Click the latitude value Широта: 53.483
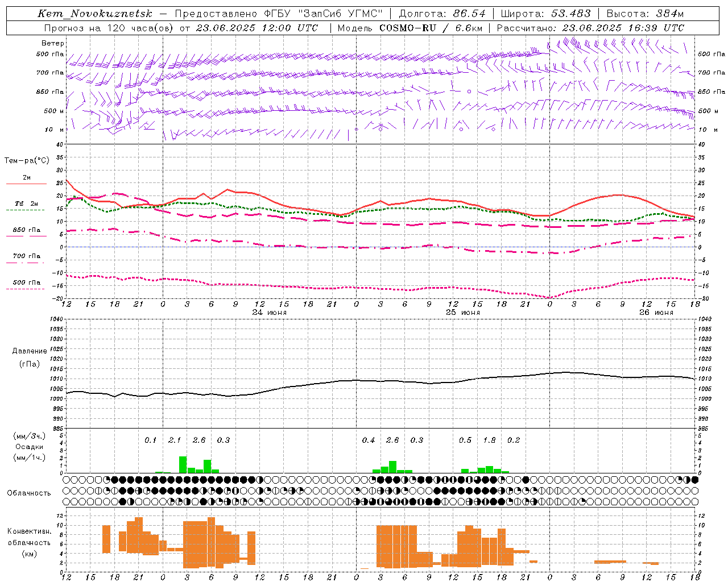This screenshot has height=582, width=728. (x=545, y=14)
